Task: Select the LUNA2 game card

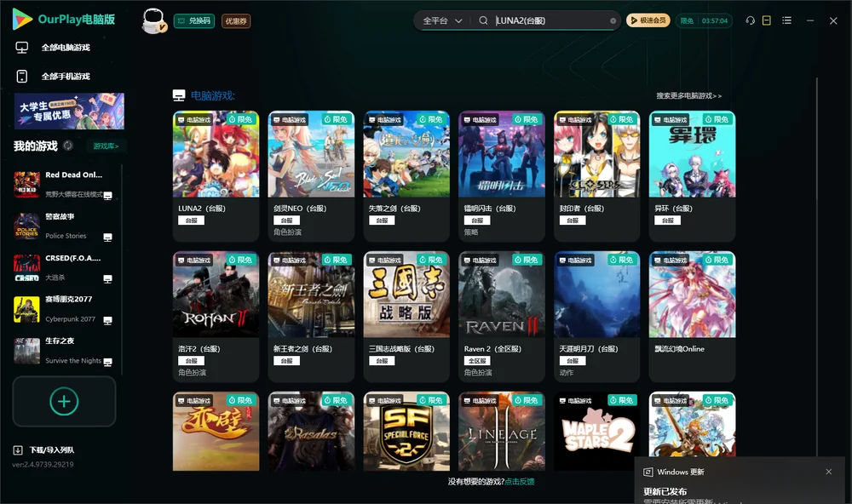Action: point(216,176)
